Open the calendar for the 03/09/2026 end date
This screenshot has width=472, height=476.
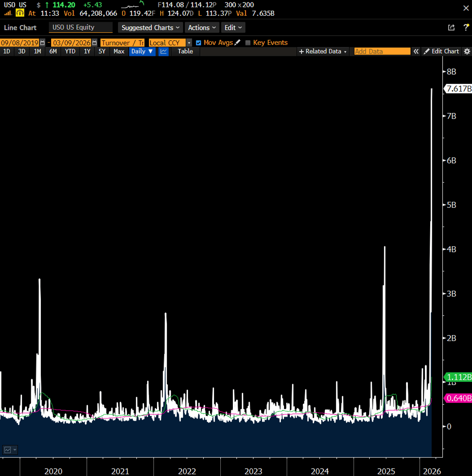(x=94, y=42)
